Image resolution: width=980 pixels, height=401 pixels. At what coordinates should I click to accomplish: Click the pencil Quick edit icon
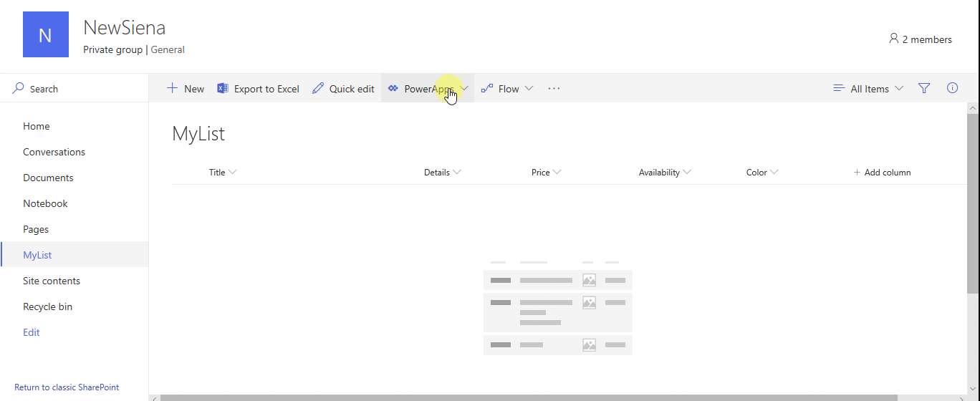[x=318, y=88]
